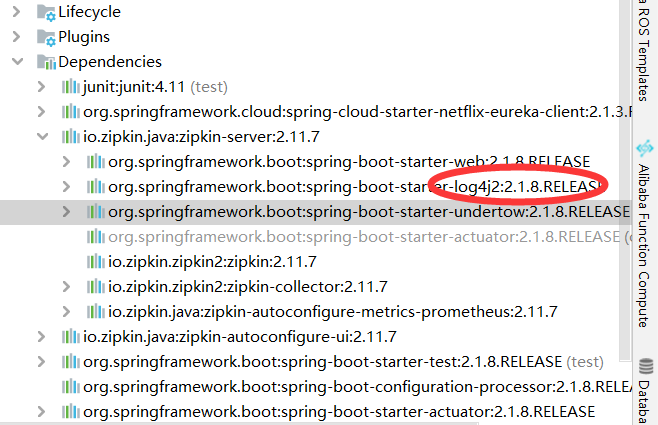658x425 pixels.
Task: Select io.zipkin.zipkin2:zipkin:2.11.7 row
Action: (x=212, y=262)
